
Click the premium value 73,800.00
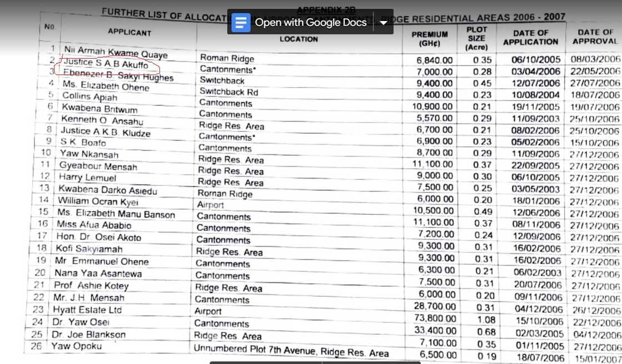click(x=437, y=319)
